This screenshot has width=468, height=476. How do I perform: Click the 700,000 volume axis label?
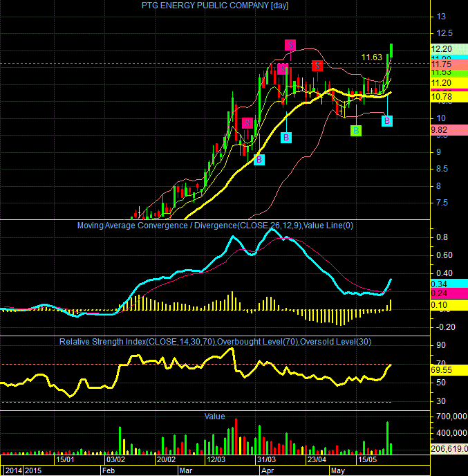point(451,416)
